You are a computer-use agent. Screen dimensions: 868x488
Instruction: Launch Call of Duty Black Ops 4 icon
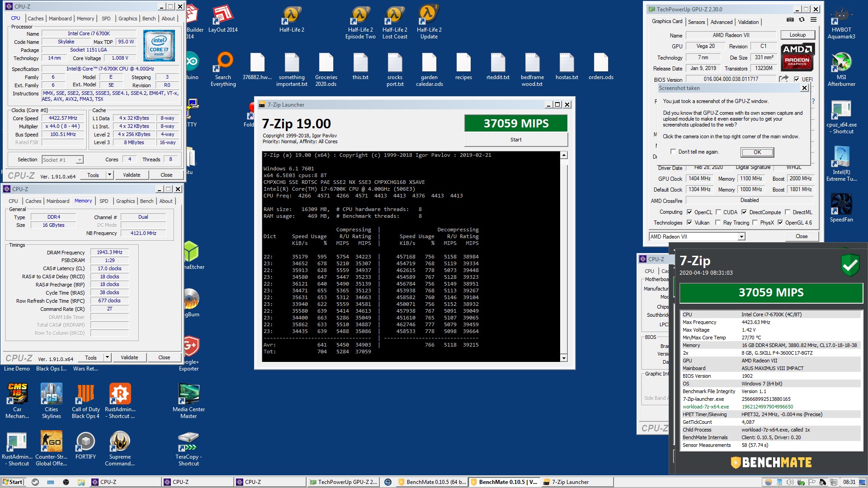(85, 401)
